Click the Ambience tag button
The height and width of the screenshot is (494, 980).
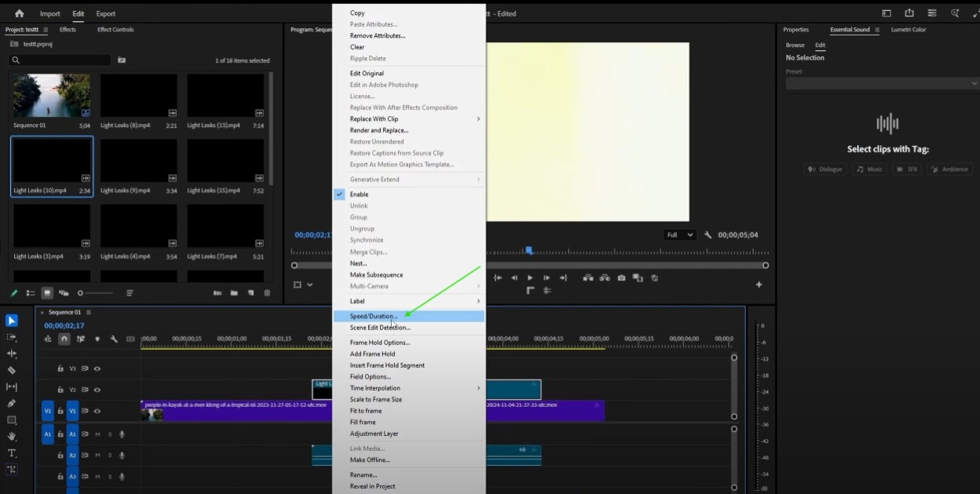(x=950, y=169)
